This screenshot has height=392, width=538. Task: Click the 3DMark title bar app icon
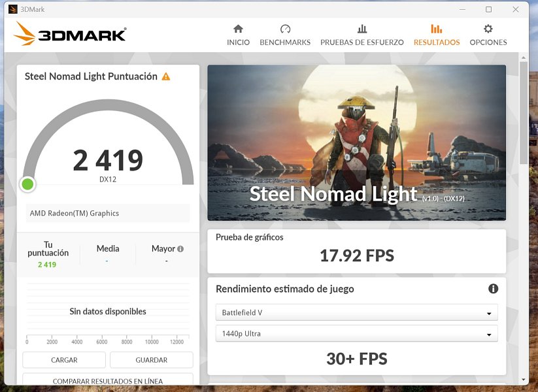click(12, 9)
